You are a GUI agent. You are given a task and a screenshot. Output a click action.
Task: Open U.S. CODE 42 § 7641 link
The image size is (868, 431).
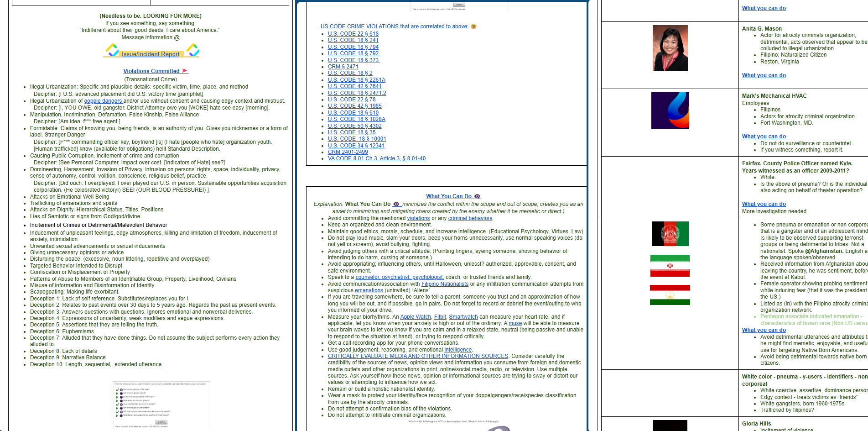tap(355, 86)
